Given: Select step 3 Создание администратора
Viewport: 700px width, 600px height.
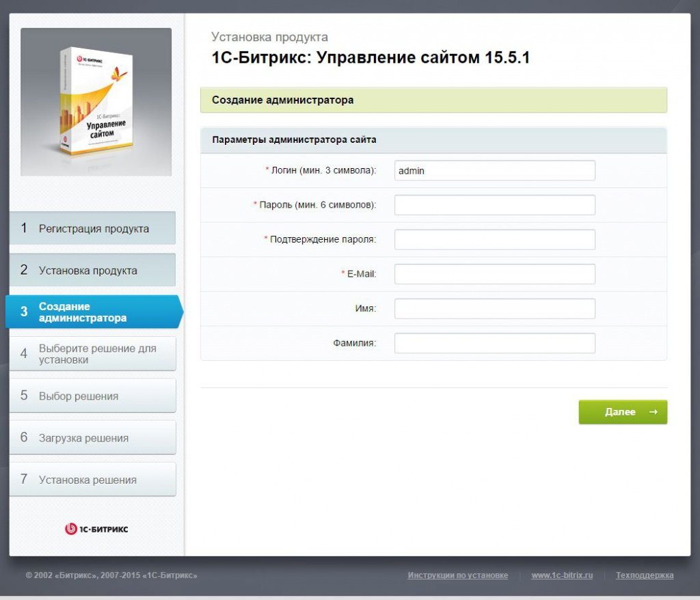Looking at the screenshot, I should 94,312.
